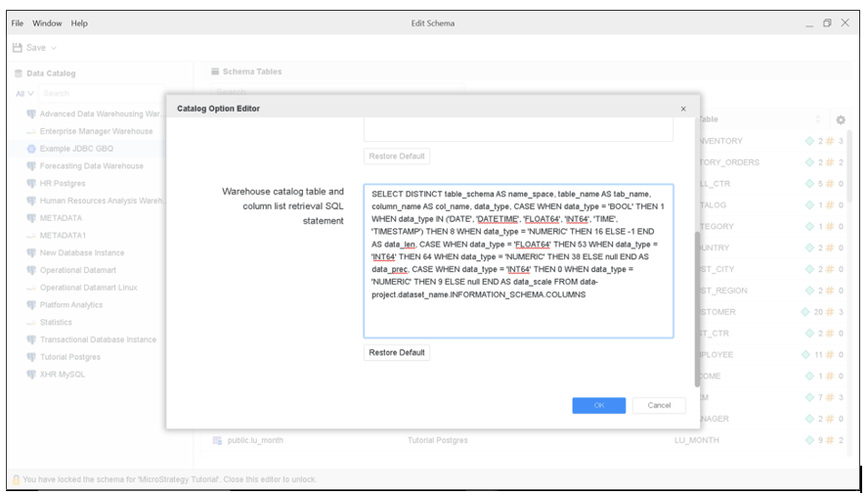Open the All filter dropdown in Data Catalog
Image resolution: width=868 pixels, height=495 pixels.
tap(24, 94)
